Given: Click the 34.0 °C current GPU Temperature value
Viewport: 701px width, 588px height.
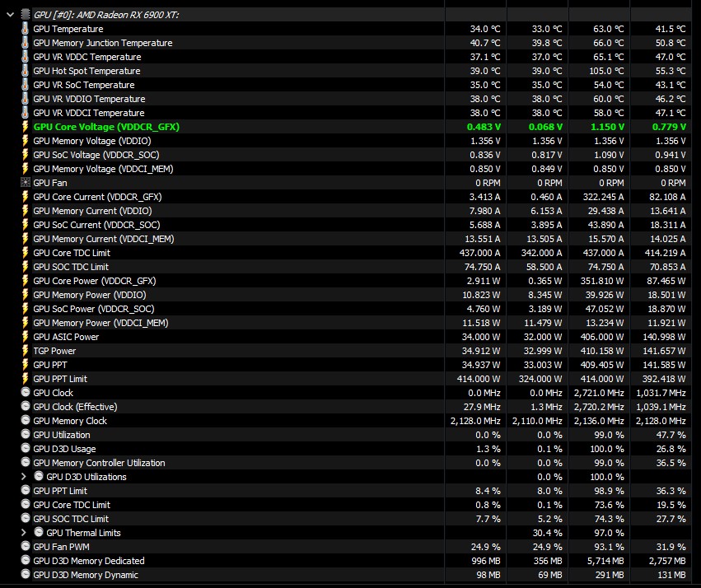Looking at the screenshot, I should [x=485, y=29].
